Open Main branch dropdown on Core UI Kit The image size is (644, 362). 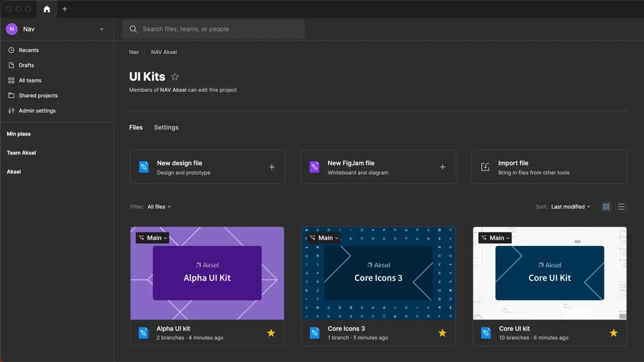click(495, 238)
